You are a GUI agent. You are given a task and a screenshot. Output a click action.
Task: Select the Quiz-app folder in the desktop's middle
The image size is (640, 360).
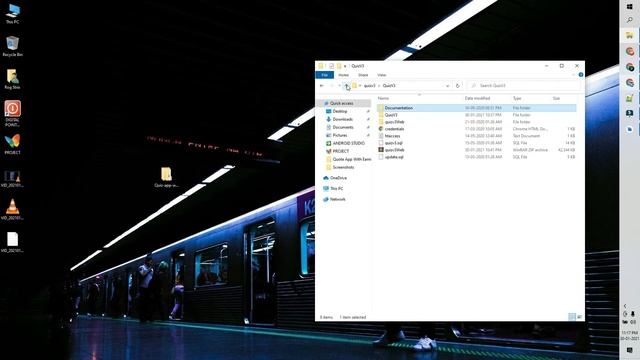point(166,177)
